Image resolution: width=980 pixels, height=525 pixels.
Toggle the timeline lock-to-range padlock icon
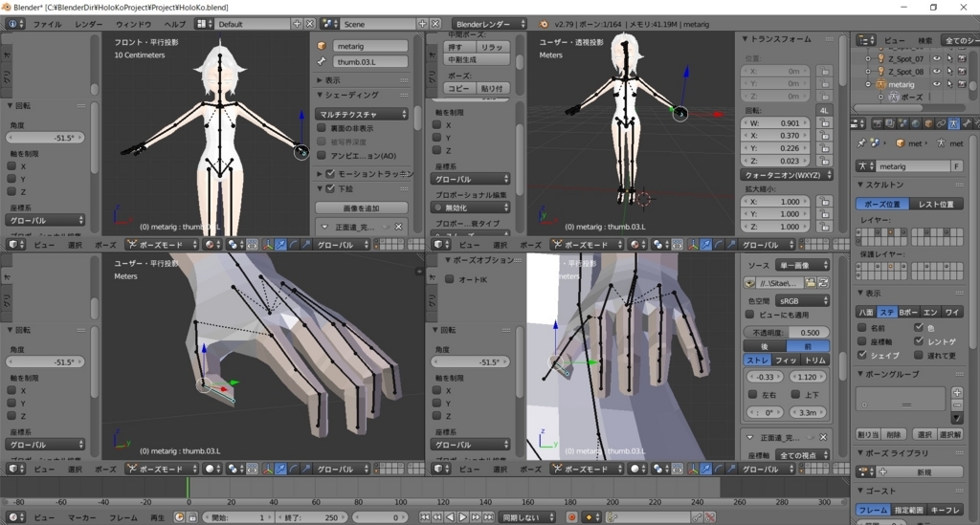coord(192,517)
